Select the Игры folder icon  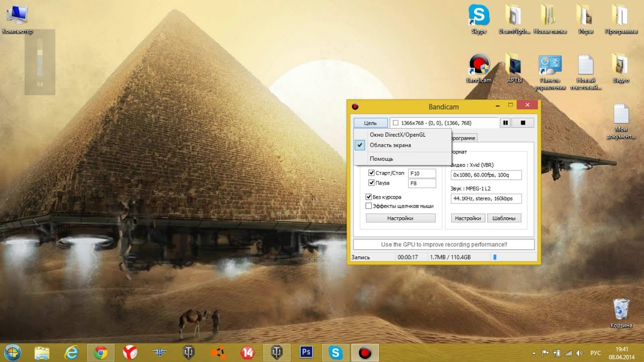(586, 19)
